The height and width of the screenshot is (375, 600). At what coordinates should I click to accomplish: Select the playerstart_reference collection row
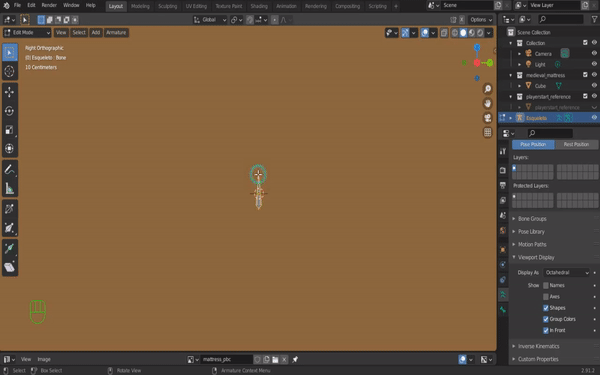click(x=549, y=96)
